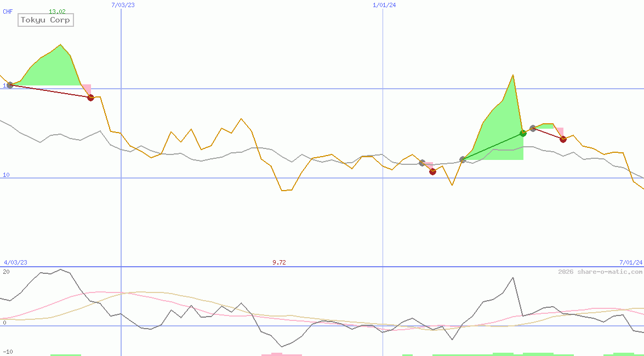This screenshot has width=644, height=356.
Task: Click the grey entry marker just after the 1/01/24 line
Action: click(x=422, y=163)
